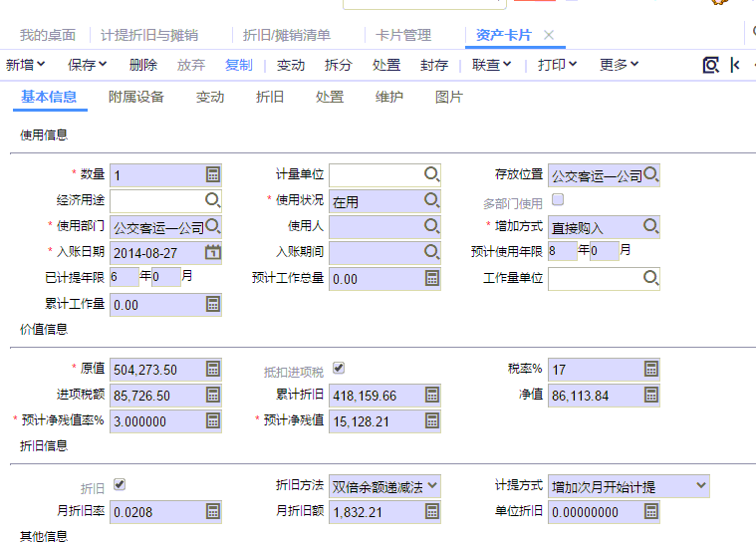
Task: Click search icon in 计量单位 field
Action: click(432, 174)
